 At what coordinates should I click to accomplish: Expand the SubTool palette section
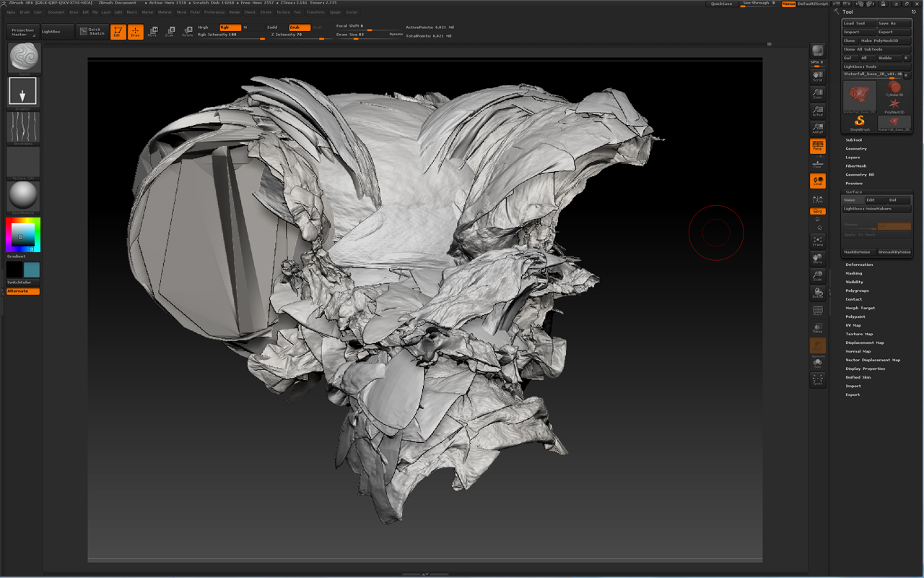853,140
